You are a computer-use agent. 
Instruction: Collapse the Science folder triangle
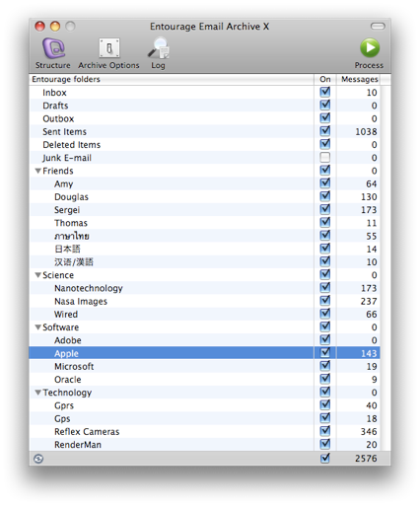(x=38, y=275)
